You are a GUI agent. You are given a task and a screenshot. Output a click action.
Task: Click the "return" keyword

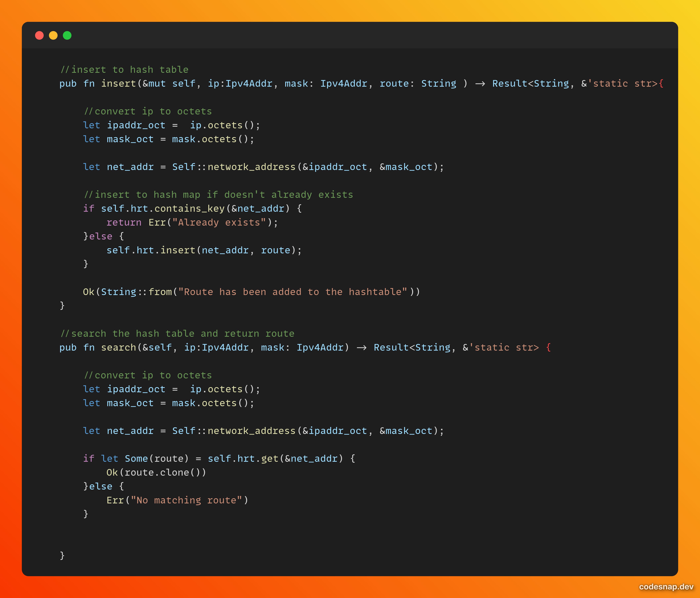coord(124,222)
